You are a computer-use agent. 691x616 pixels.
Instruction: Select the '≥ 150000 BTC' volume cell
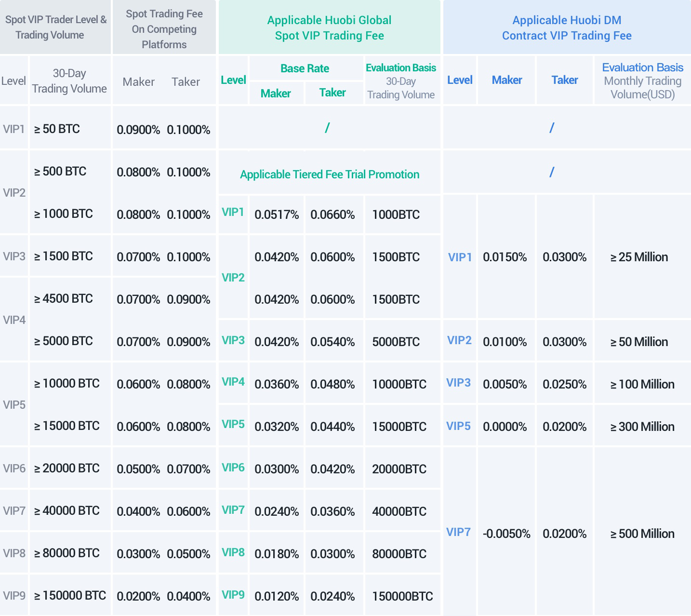tap(70, 595)
